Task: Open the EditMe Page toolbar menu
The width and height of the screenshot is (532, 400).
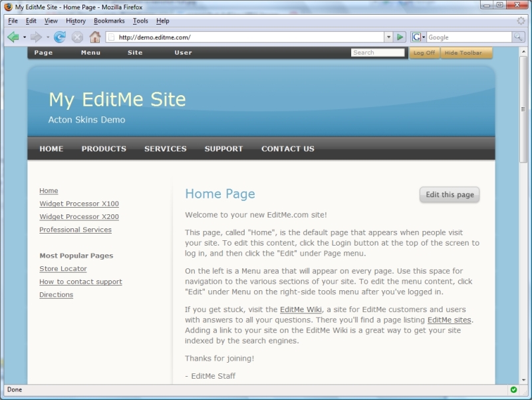Action: pyautogui.click(x=43, y=53)
